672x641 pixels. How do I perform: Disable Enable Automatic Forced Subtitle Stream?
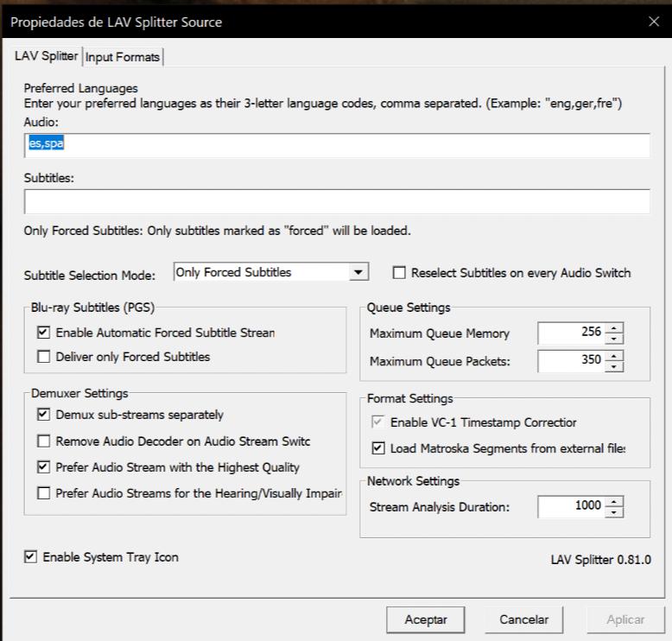click(x=44, y=332)
